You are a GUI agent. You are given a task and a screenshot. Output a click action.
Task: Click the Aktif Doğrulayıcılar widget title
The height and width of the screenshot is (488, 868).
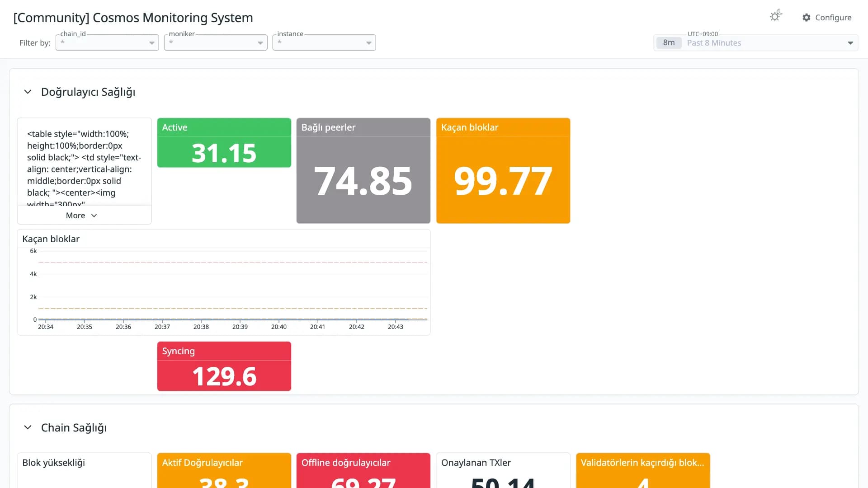(x=203, y=463)
